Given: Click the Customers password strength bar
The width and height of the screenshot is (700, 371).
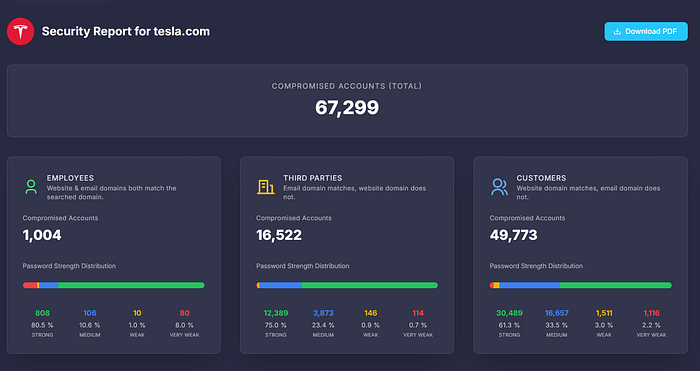Looking at the screenshot, I should pos(580,285).
